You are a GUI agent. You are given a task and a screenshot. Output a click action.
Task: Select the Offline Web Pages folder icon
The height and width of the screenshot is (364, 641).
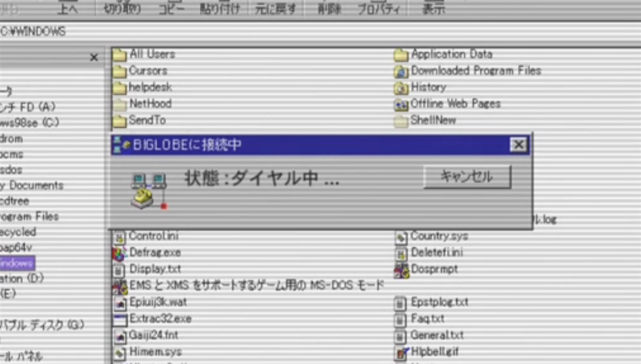click(x=401, y=104)
